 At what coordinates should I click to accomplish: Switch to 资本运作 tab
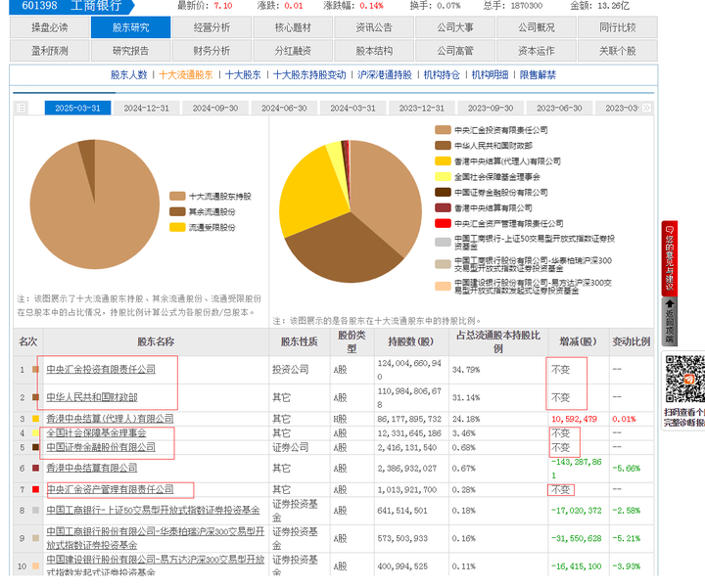click(537, 51)
